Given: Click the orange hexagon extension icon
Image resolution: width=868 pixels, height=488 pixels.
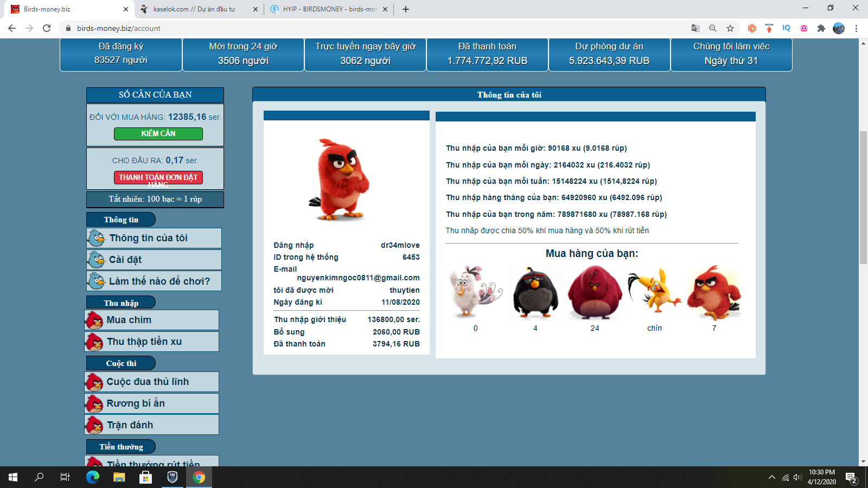Looking at the screenshot, I should 752,28.
